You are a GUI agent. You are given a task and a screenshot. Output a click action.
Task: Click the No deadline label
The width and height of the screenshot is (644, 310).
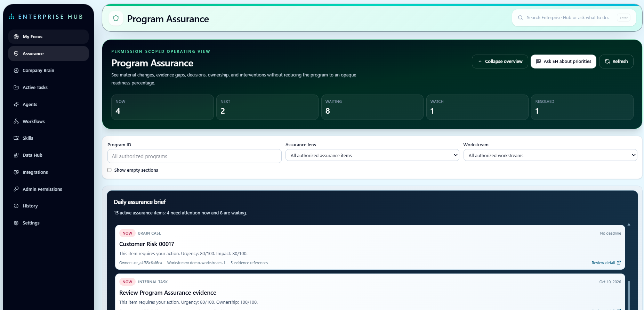pos(610,233)
